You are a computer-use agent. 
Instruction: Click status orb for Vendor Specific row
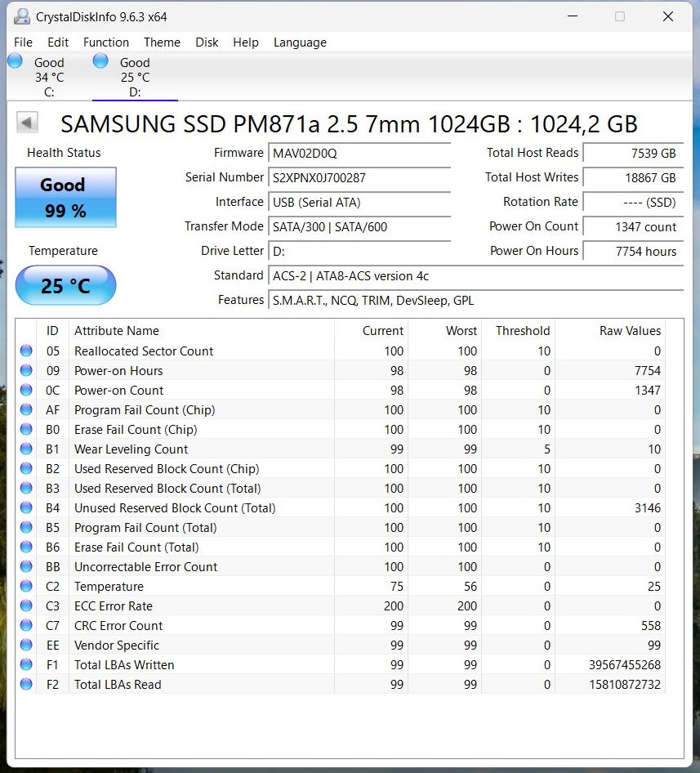(26, 645)
